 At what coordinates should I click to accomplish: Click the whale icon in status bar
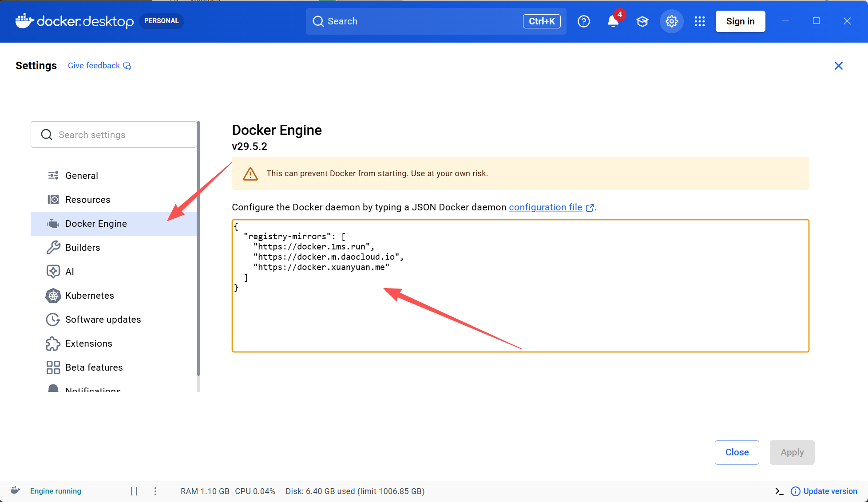(x=16, y=490)
